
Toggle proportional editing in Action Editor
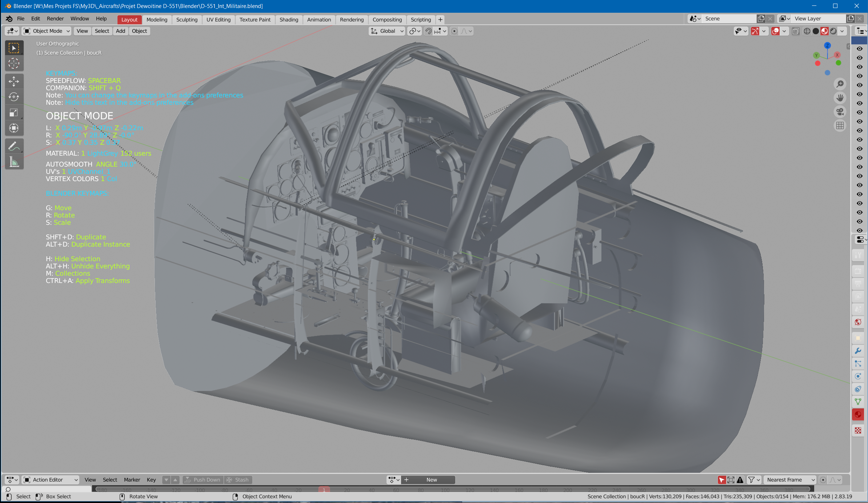[x=823, y=480]
